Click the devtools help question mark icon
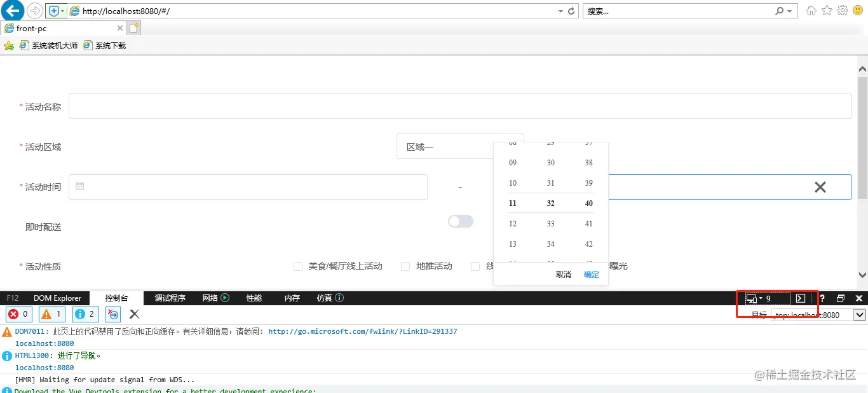Image resolution: width=868 pixels, height=393 pixels. point(822,298)
